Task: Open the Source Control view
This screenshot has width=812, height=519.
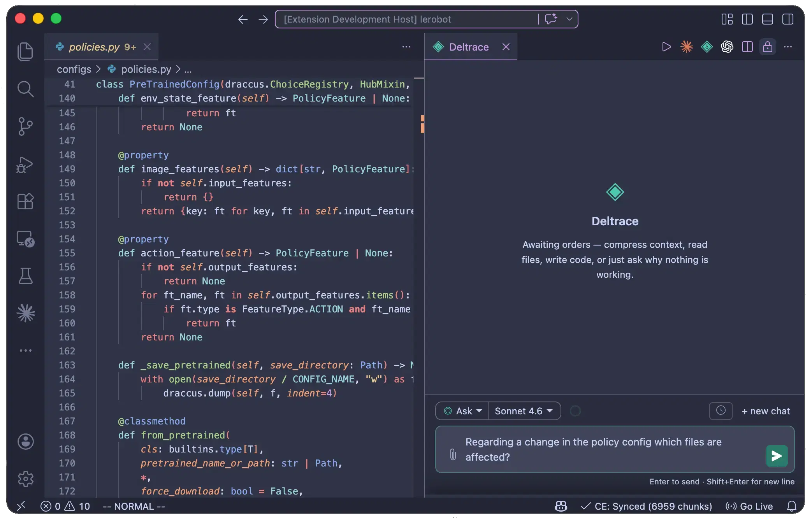Action: click(x=25, y=126)
